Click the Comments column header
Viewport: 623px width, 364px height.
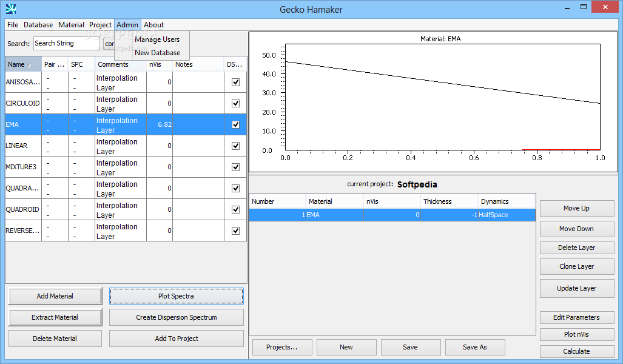coord(120,64)
